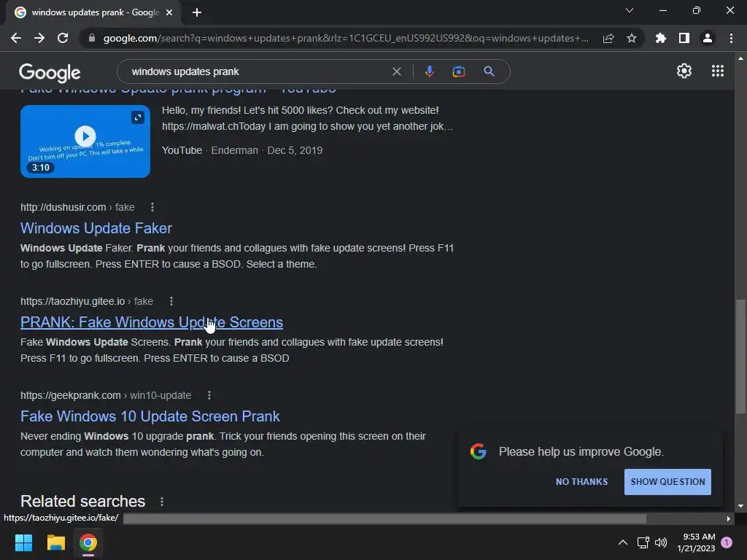Bookmark this page with star icon
Screen dimensions: 747x560
pyautogui.click(x=632, y=38)
